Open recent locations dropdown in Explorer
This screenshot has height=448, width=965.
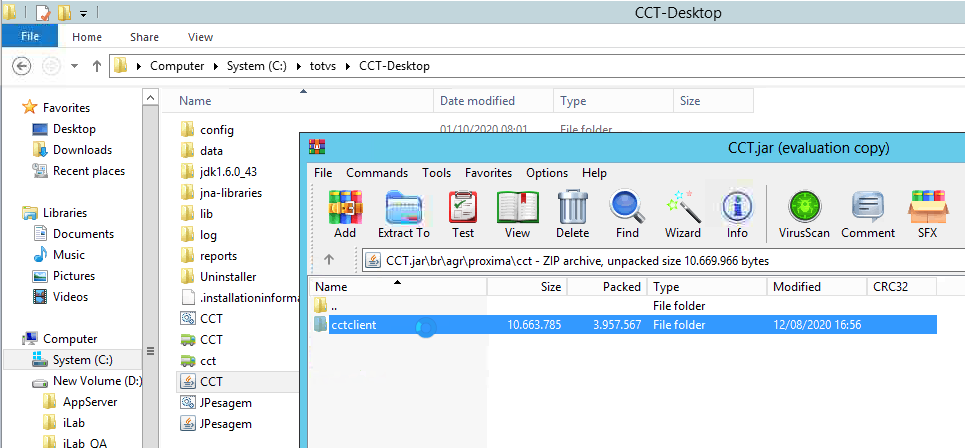(x=74, y=66)
